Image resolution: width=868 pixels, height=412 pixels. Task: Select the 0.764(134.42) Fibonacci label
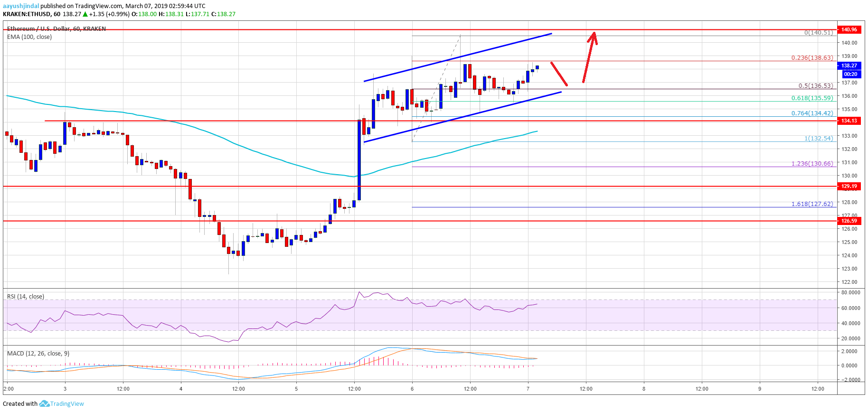812,113
